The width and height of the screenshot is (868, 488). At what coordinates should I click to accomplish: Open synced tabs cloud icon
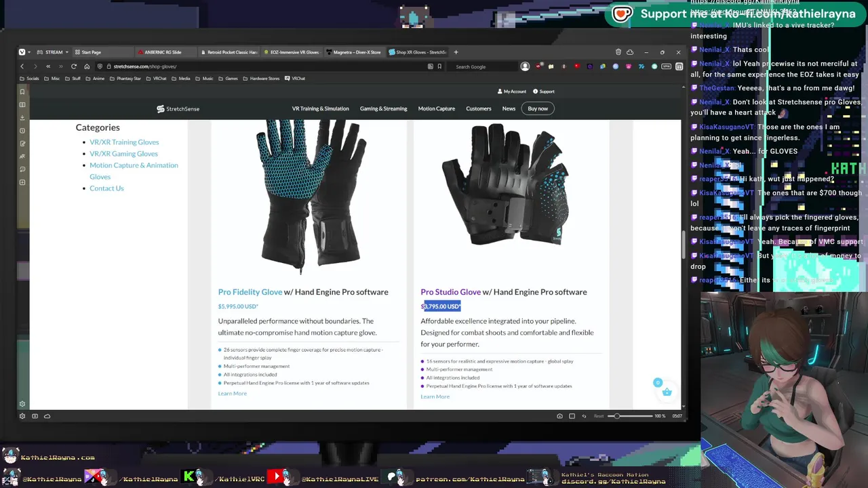coord(630,52)
